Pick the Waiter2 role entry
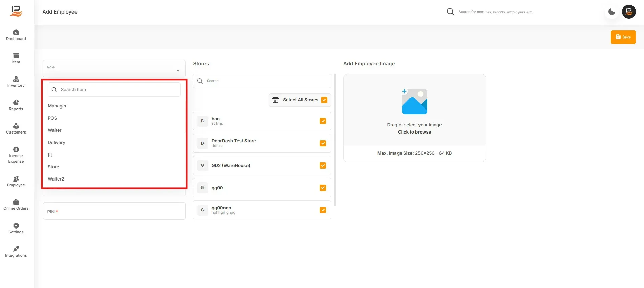 pyautogui.click(x=56, y=179)
